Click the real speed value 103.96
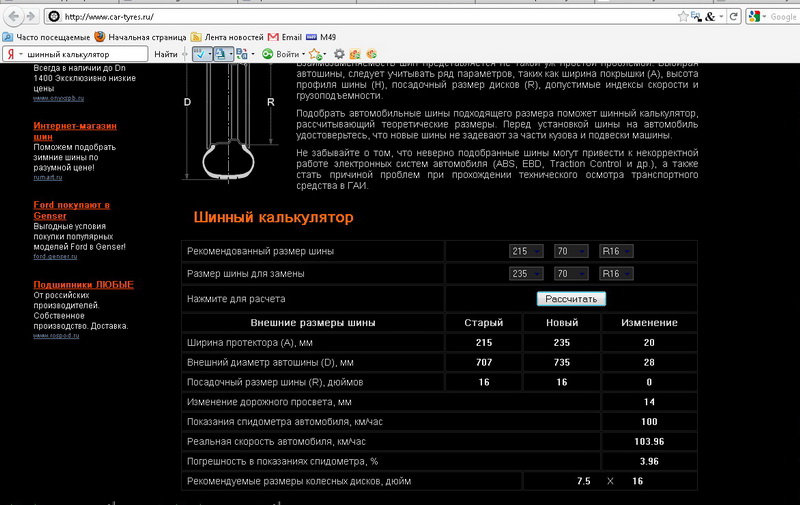 (649, 442)
